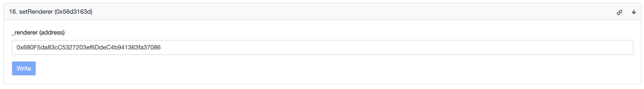This screenshot has width=644, height=89.
Task: Collapse the 16. setRenderer panel title
Action: pyautogui.click(x=51, y=12)
